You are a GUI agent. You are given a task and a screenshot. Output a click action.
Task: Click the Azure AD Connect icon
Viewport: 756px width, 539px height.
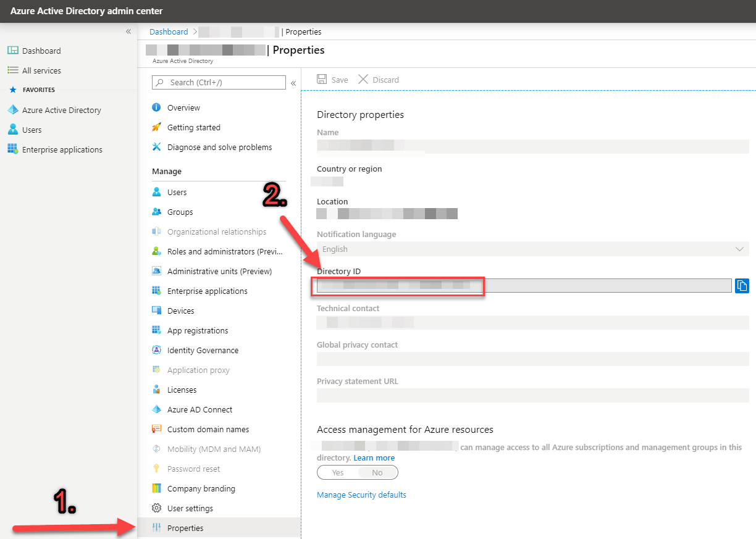(x=157, y=409)
